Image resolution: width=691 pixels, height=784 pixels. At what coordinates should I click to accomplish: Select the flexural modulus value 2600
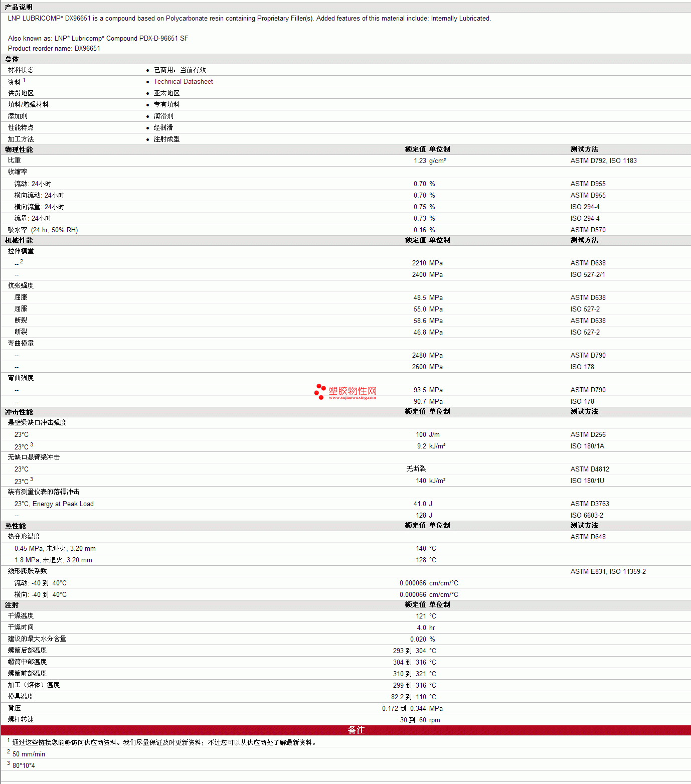pyautogui.click(x=419, y=367)
